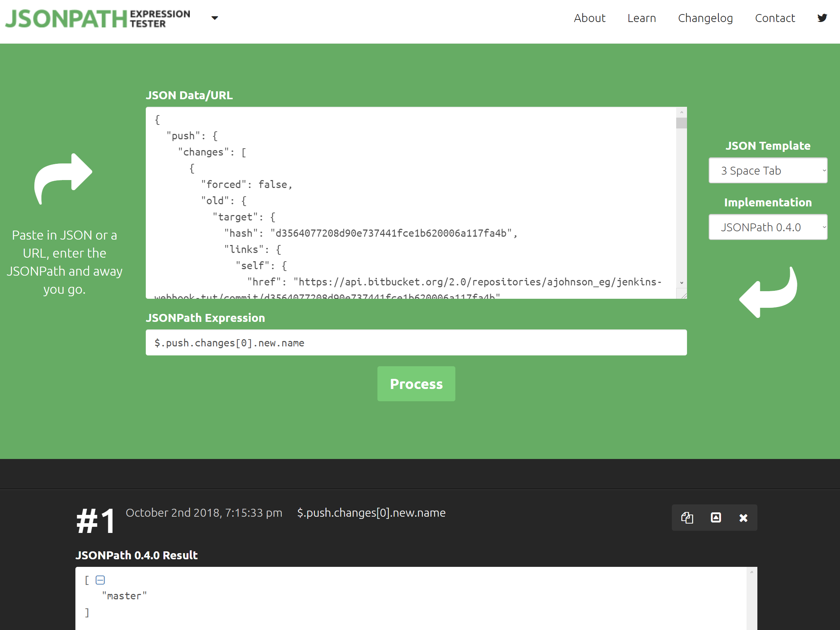Remove result #1 with the X icon
The width and height of the screenshot is (840, 630).
[743, 517]
